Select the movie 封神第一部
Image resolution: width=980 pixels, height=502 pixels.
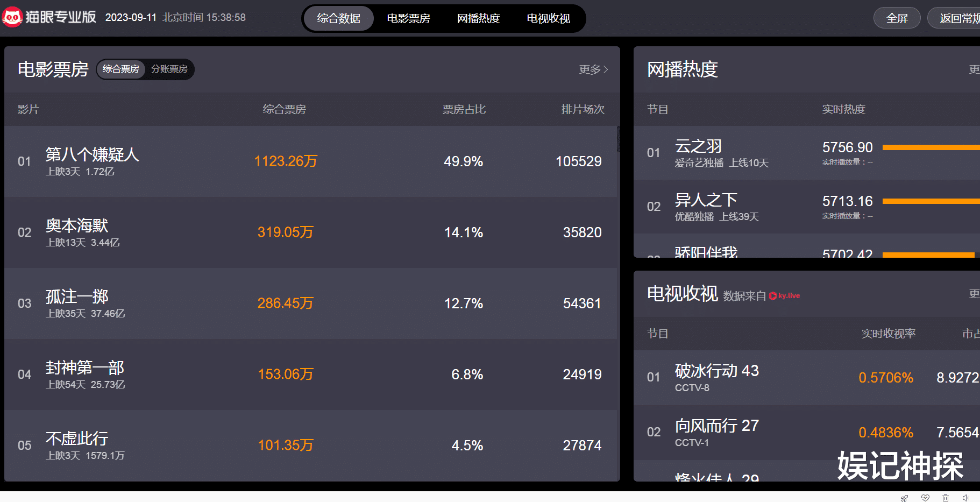tap(85, 367)
